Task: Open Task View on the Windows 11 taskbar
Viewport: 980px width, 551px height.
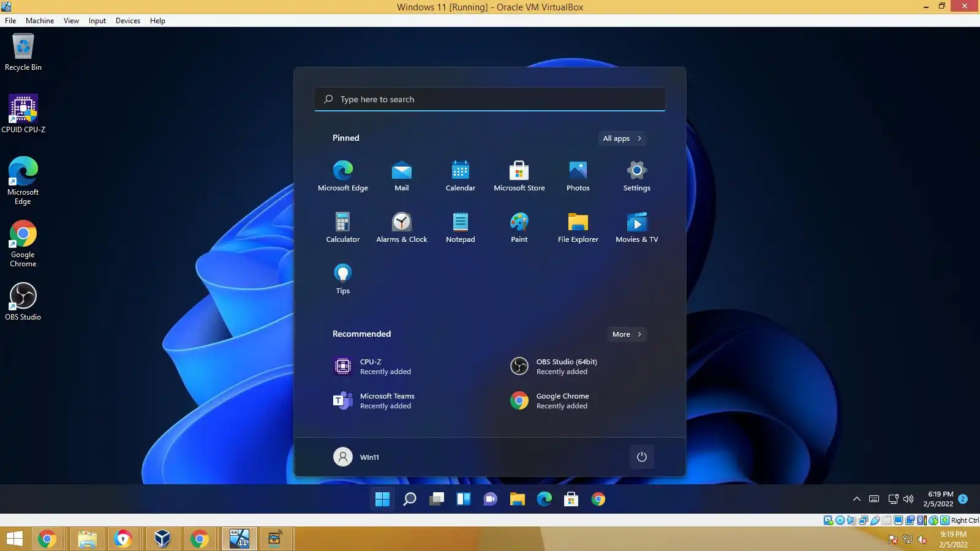Action: [x=437, y=499]
